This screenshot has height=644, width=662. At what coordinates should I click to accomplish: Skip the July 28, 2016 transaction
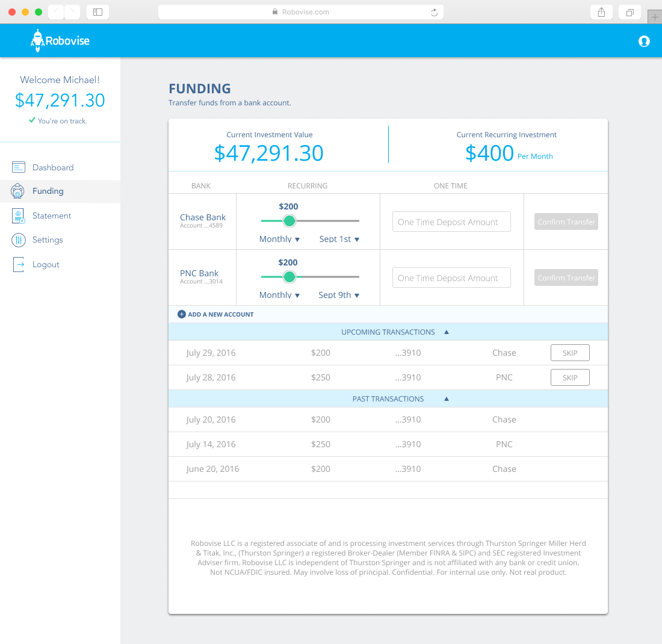point(570,377)
